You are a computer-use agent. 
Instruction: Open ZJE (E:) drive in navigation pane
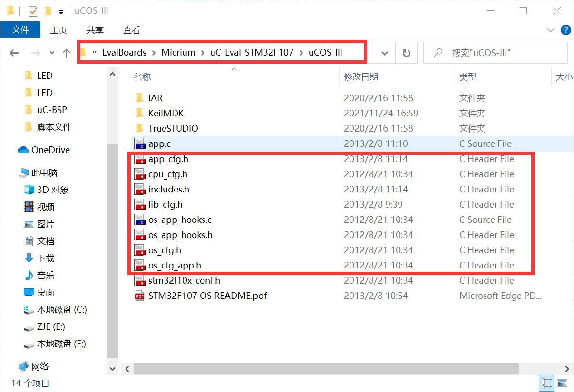(x=51, y=326)
